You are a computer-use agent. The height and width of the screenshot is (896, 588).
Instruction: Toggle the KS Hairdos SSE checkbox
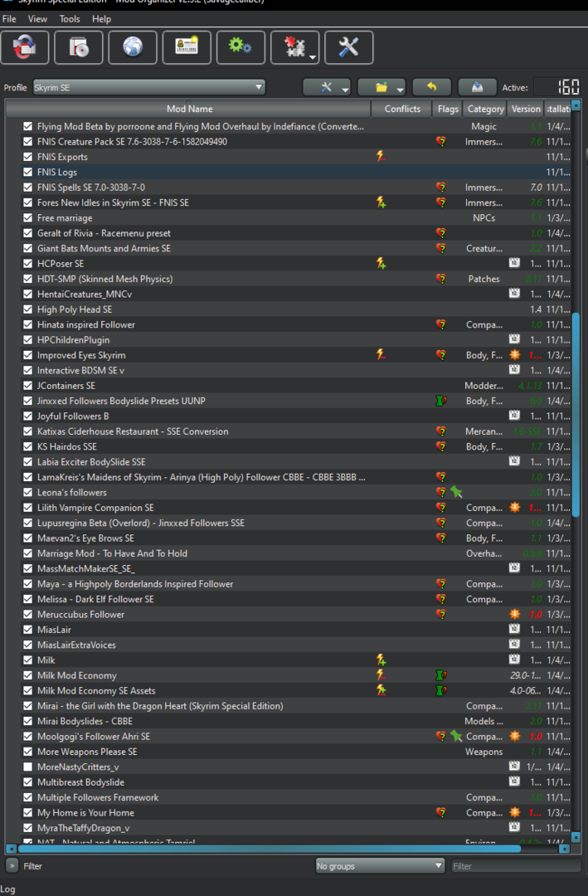pos(27,446)
